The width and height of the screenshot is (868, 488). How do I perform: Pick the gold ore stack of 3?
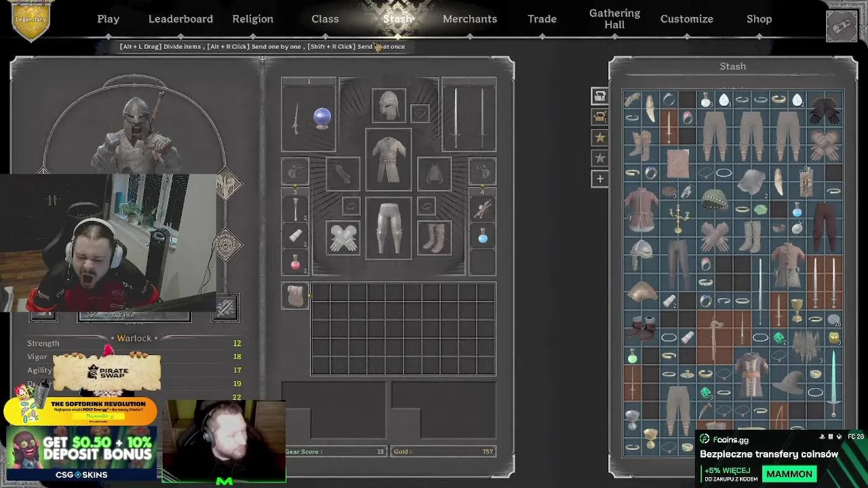pos(833,338)
